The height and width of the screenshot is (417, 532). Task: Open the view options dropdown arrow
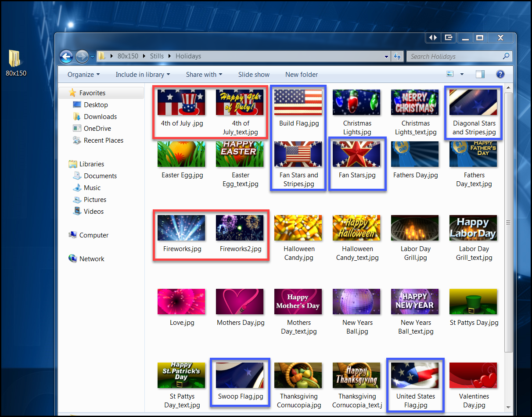click(462, 75)
